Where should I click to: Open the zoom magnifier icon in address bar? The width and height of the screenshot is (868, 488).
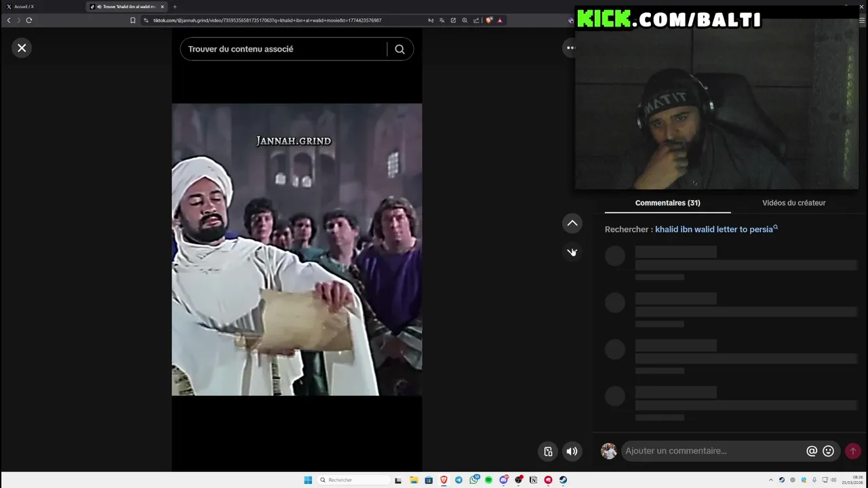click(x=465, y=20)
